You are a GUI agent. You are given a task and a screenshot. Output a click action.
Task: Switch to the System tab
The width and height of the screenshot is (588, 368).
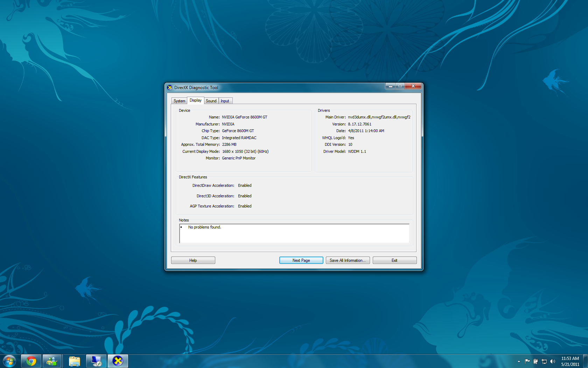[x=179, y=101]
